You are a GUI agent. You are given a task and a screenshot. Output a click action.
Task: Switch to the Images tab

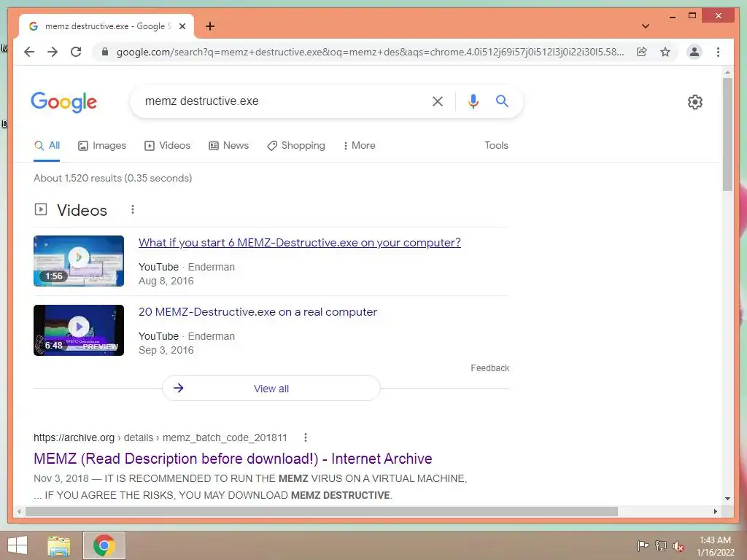point(102,146)
